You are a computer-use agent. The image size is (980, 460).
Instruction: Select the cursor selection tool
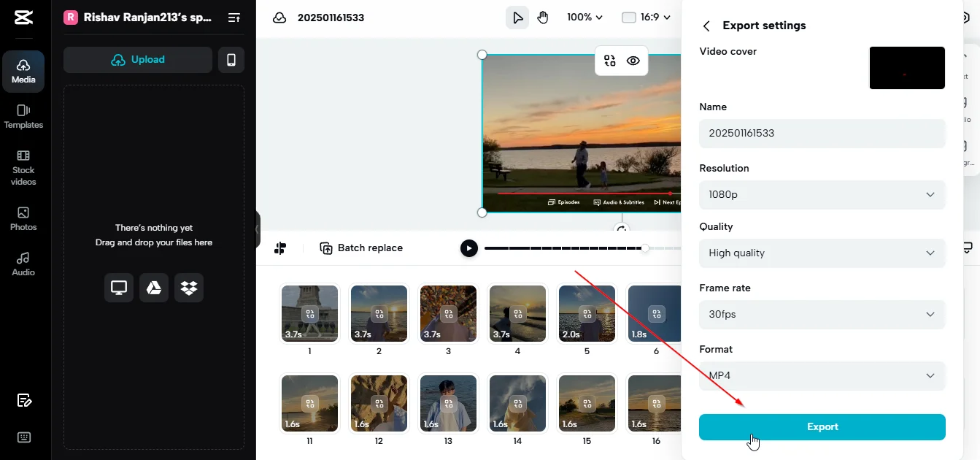(x=517, y=17)
